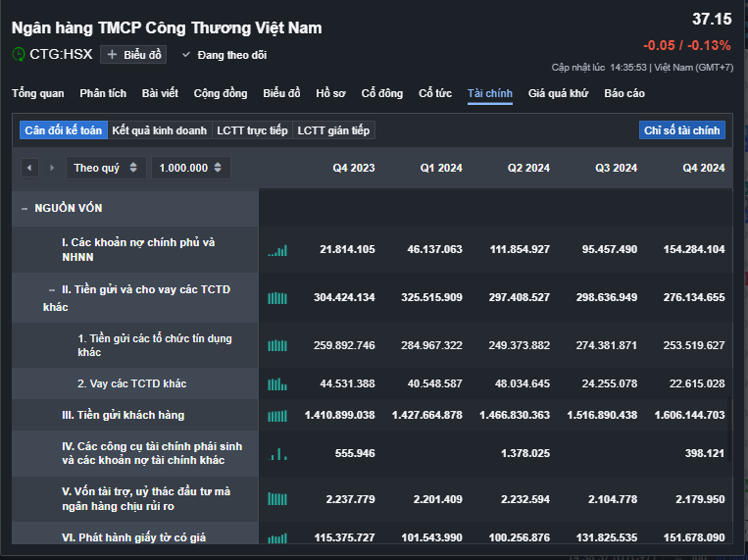Click the previous period arrow button
Screen dimensions: 748x560
point(29,168)
